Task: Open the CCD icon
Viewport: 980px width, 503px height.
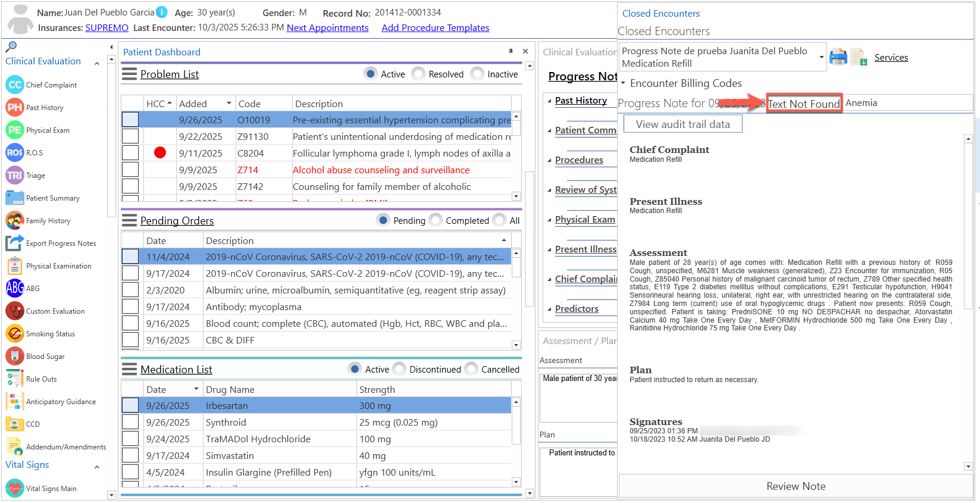Action: (14, 424)
